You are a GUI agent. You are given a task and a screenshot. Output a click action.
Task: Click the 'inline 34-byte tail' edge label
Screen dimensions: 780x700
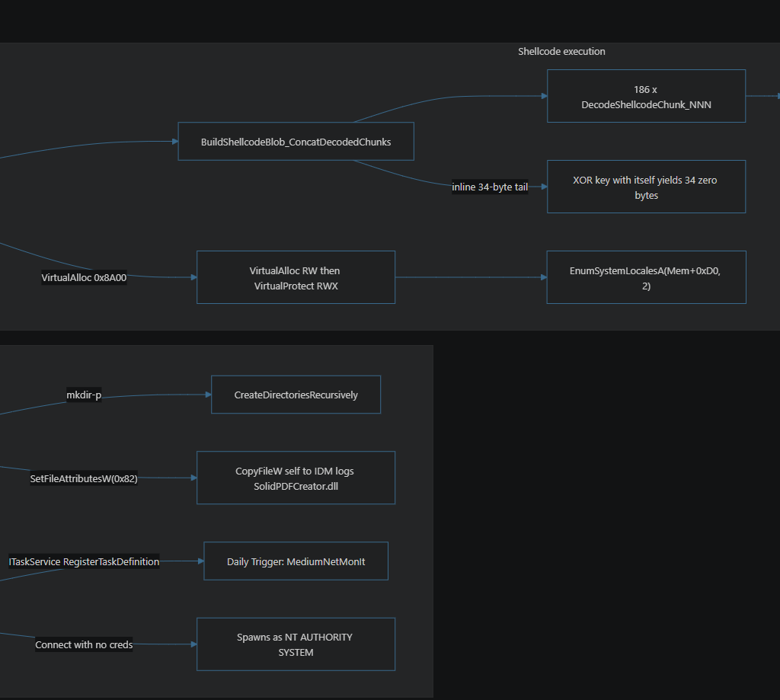click(x=490, y=187)
